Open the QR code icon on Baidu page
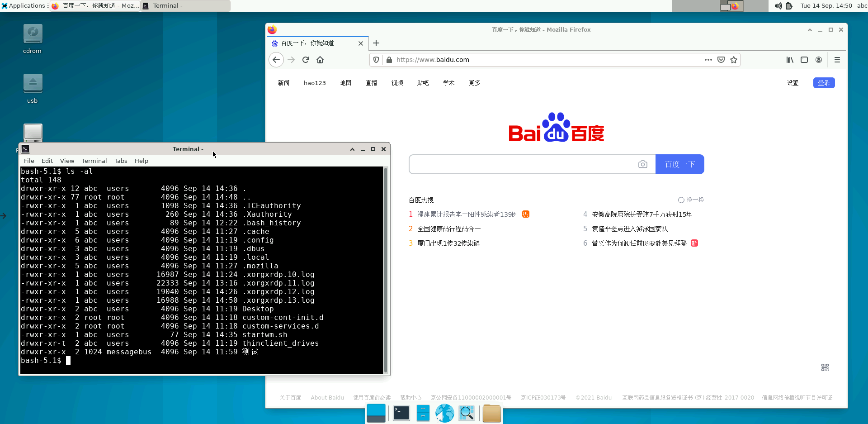This screenshot has height=424, width=868. tap(825, 367)
